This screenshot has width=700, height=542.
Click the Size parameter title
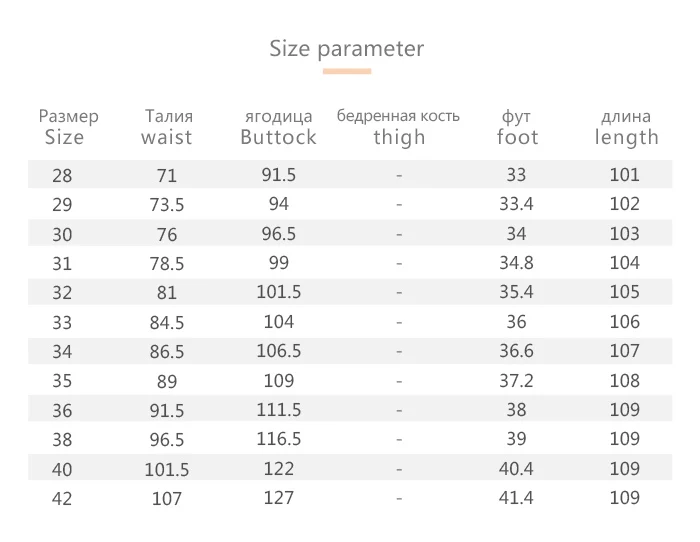pyautogui.click(x=346, y=49)
